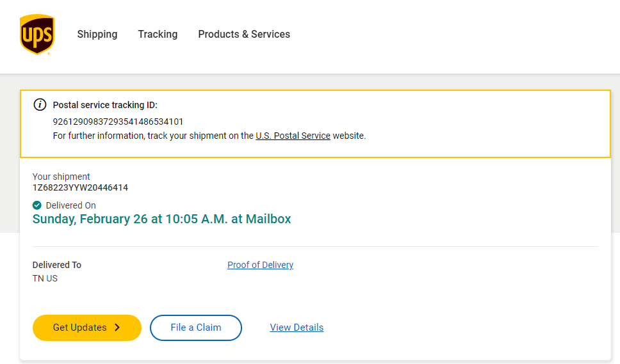
Task: Click the "Delivered To" heading
Action: point(57,265)
